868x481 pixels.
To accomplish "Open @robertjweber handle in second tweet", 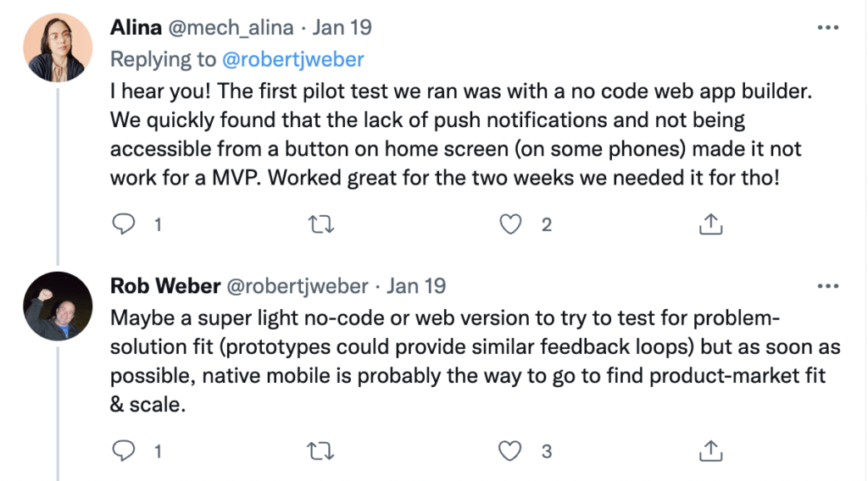I will point(298,286).
